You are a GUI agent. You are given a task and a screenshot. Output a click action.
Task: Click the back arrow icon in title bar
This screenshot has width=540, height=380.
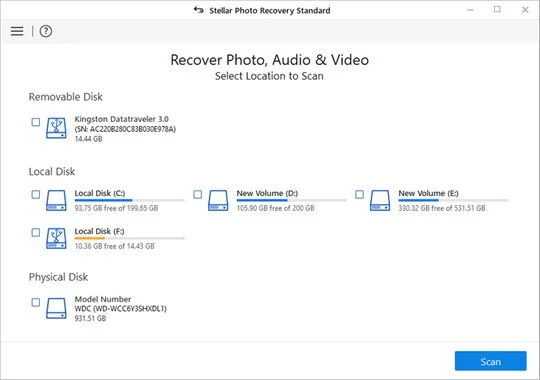click(198, 10)
